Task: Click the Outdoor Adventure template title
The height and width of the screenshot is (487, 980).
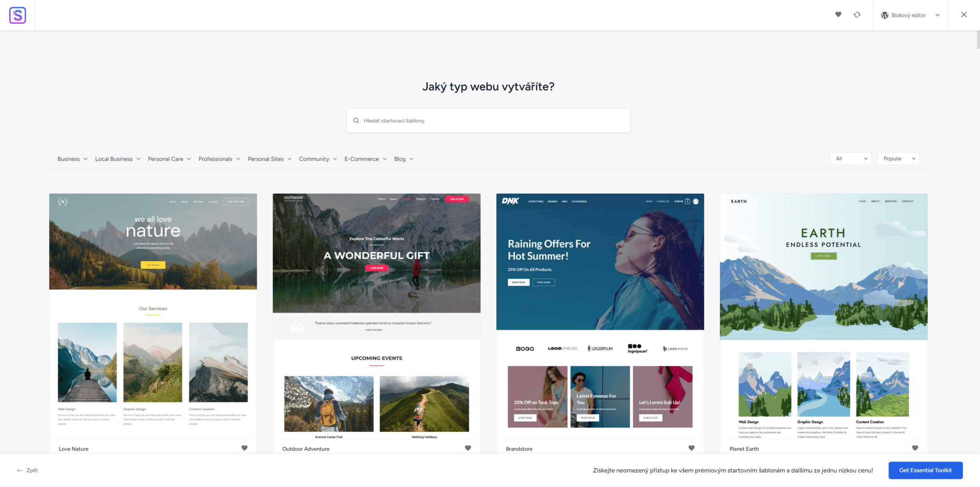Action: (306, 449)
